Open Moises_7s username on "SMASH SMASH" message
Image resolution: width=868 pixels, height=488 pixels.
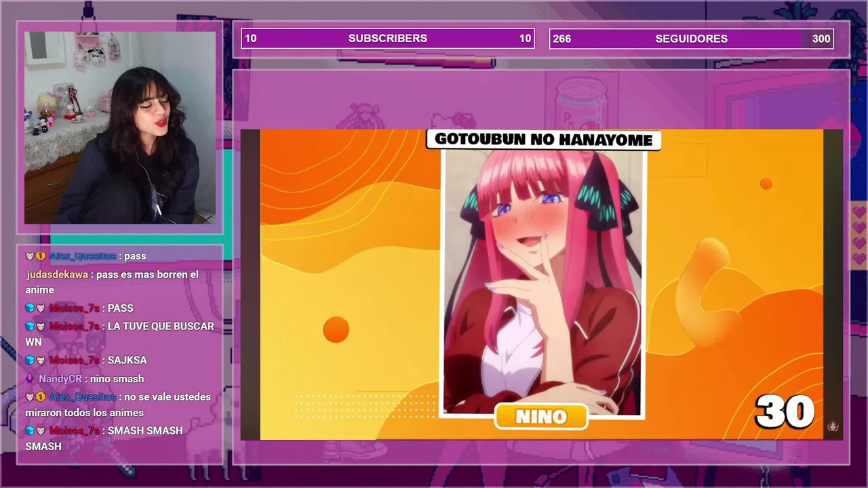click(x=75, y=431)
